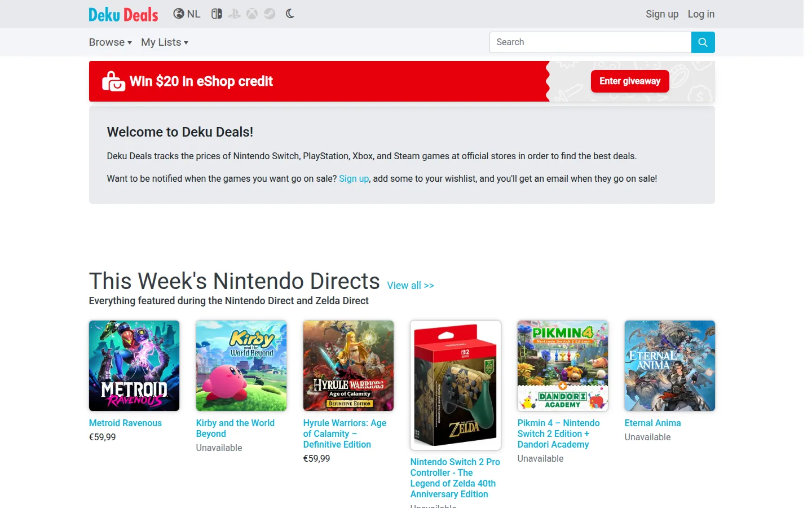Click Unavailable under Pikmin 4 Dandori Academy
Viewport: 812px width, 508px height.
pos(541,458)
